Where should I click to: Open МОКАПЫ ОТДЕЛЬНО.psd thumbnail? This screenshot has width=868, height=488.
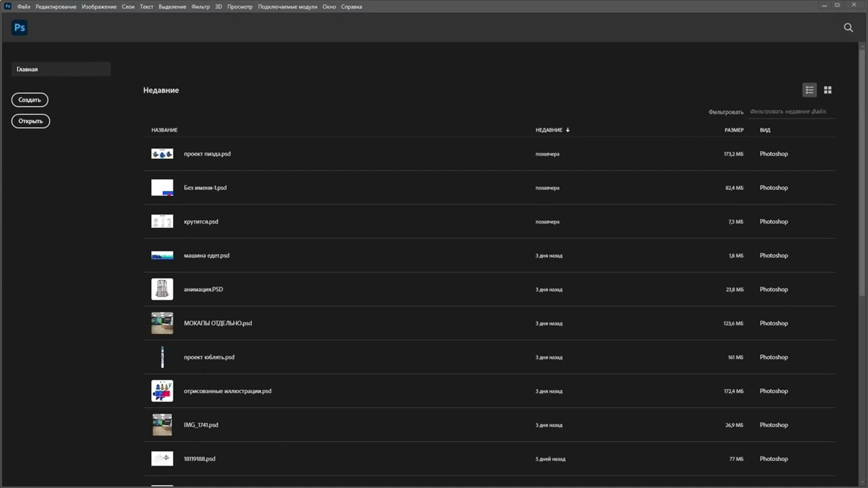coord(162,323)
